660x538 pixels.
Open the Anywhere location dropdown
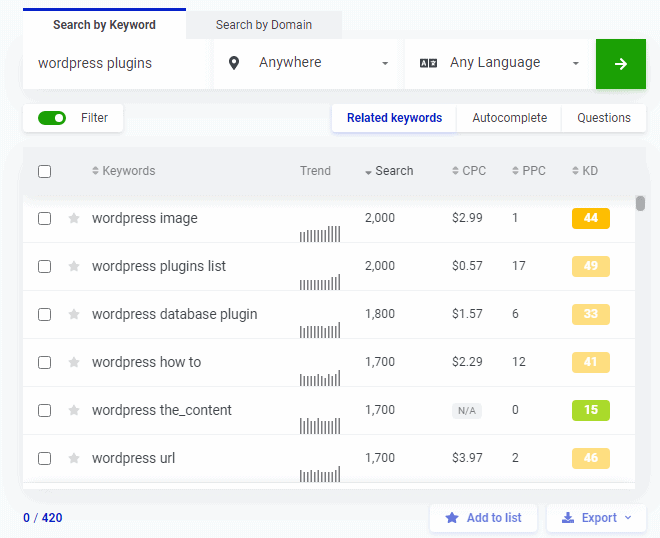[309, 63]
